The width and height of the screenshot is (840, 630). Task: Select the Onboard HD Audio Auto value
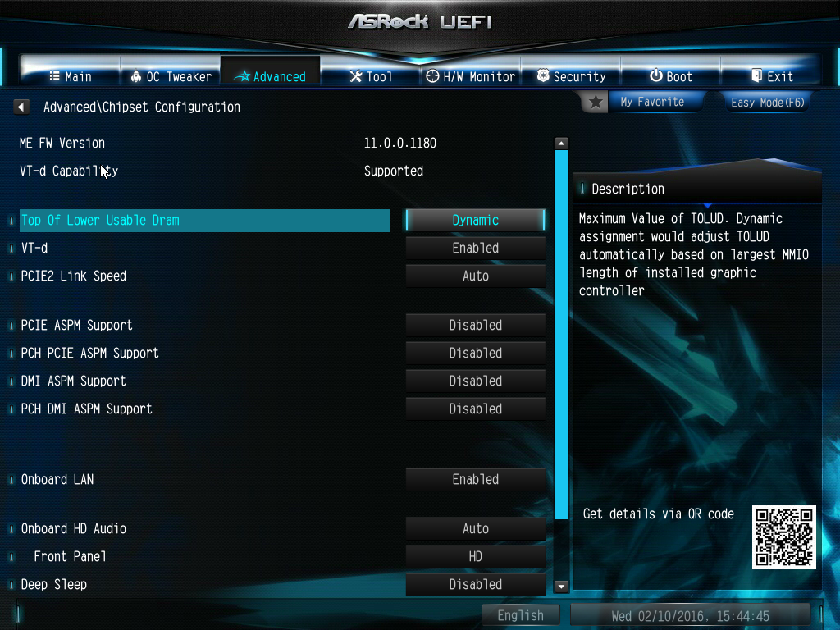click(475, 529)
